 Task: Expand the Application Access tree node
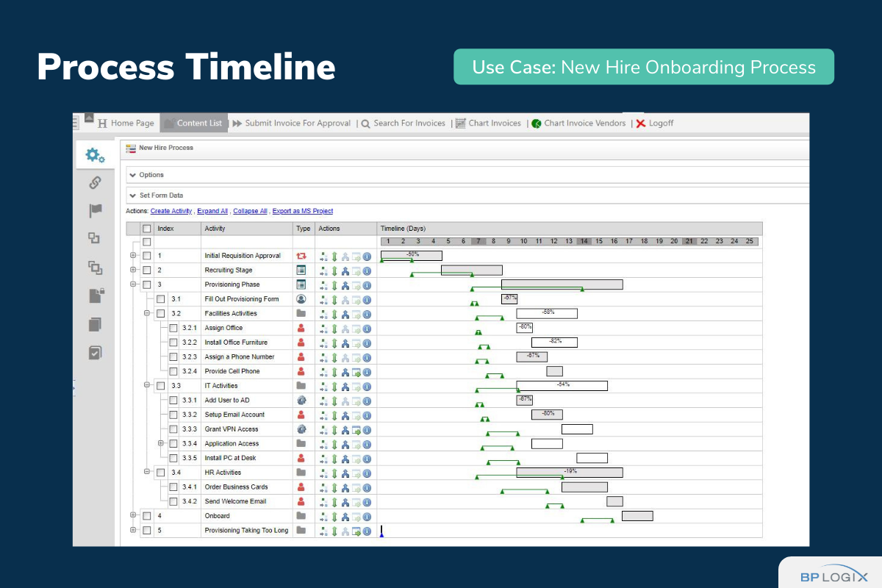point(161,444)
